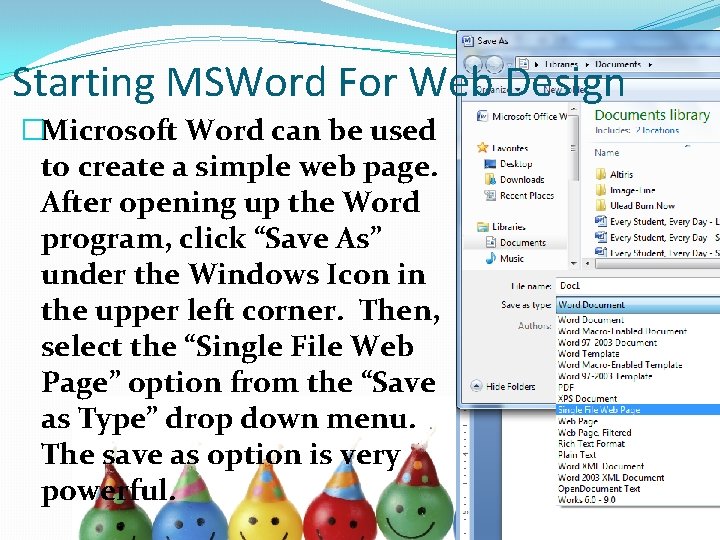The image size is (720, 540).
Task: Expand the arrow after Documents in breadcrumb
Action: pos(650,65)
